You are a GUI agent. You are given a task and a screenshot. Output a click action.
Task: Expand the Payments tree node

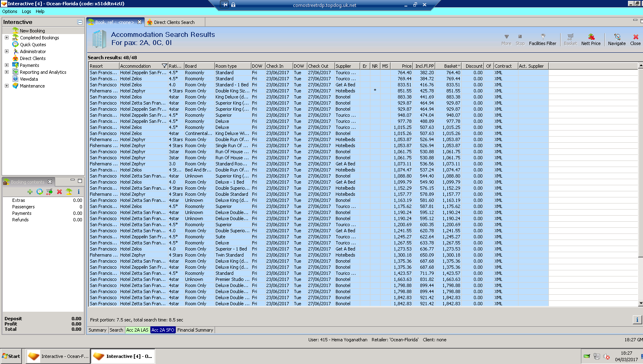pyautogui.click(x=6, y=65)
